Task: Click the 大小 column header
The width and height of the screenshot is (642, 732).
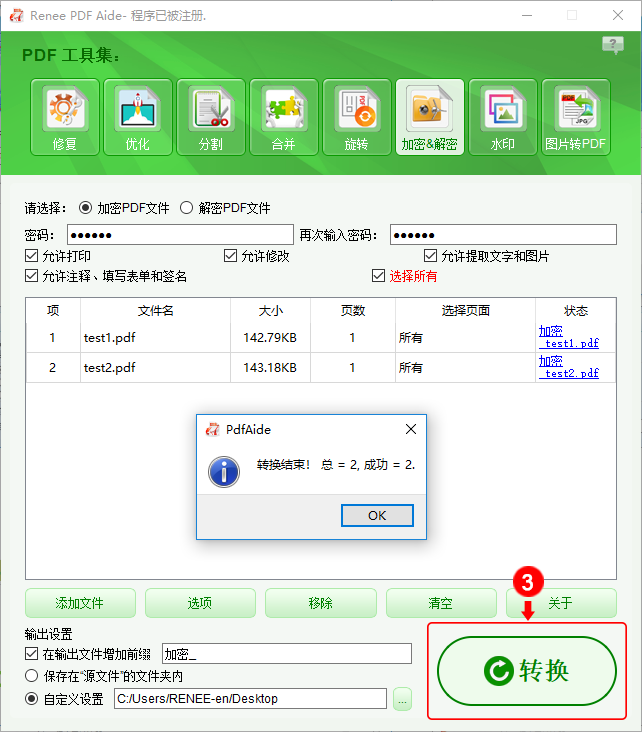Action: coord(270,310)
